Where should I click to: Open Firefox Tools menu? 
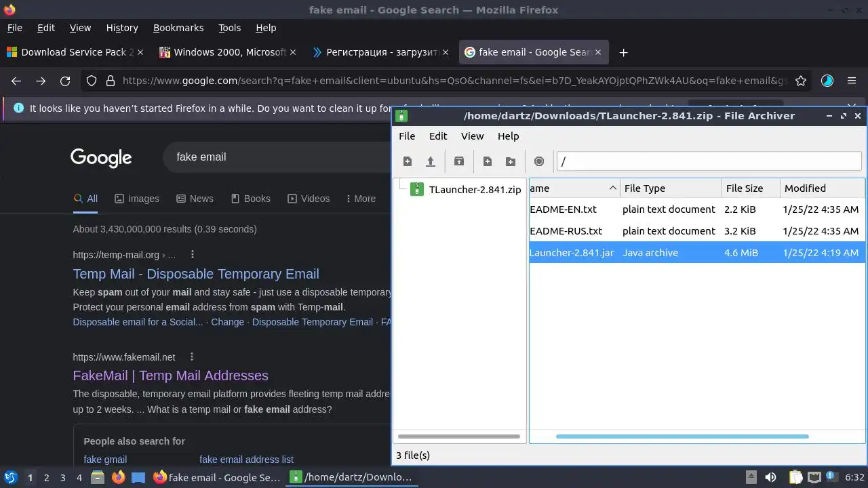(229, 28)
